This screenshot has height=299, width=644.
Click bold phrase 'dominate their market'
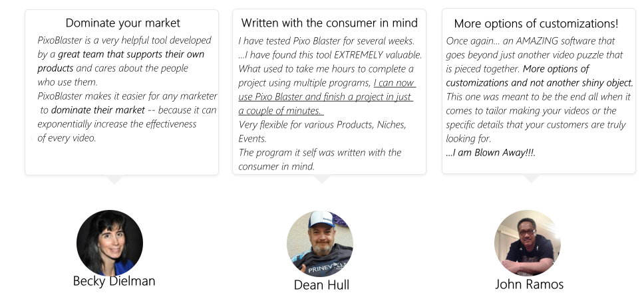click(98, 110)
